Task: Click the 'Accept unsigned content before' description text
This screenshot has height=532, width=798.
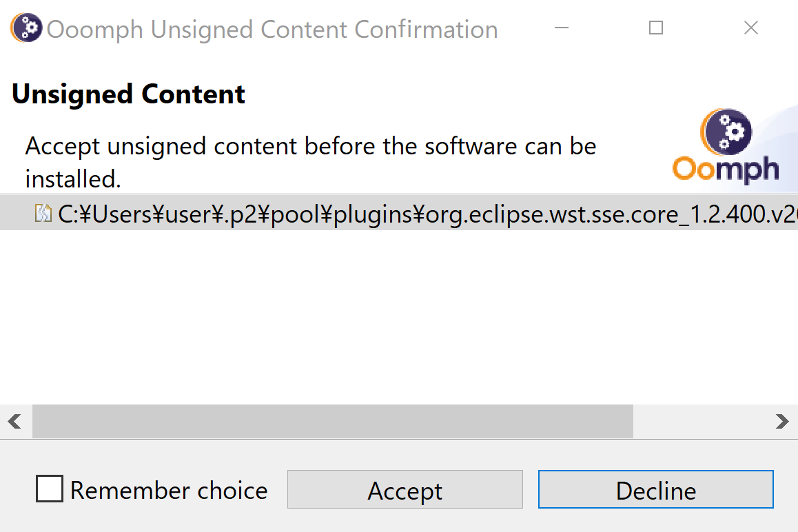Action: (310, 163)
